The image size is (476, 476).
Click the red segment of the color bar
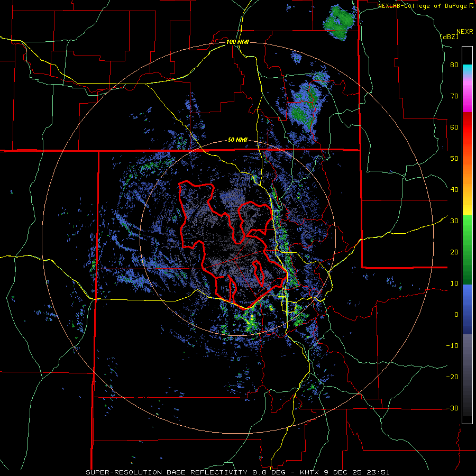click(467, 127)
